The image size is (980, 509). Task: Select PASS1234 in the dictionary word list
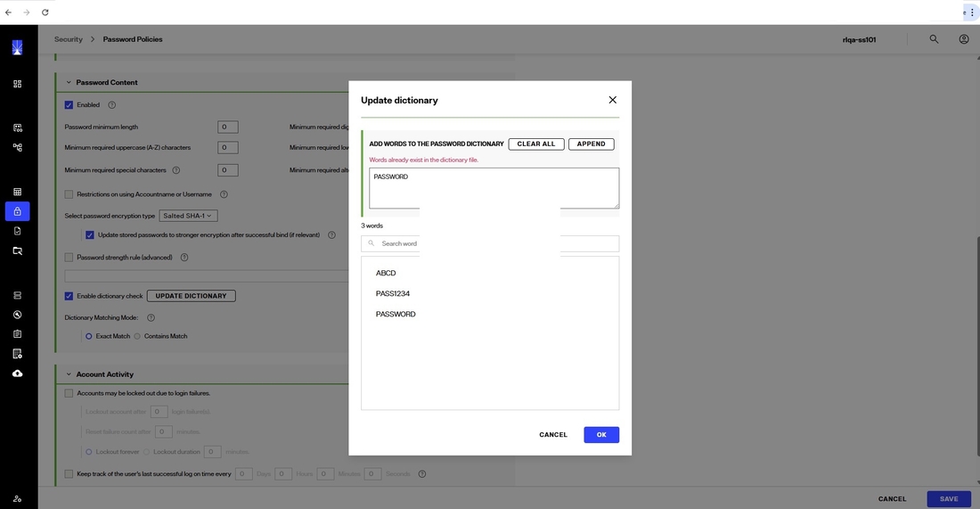tap(393, 293)
